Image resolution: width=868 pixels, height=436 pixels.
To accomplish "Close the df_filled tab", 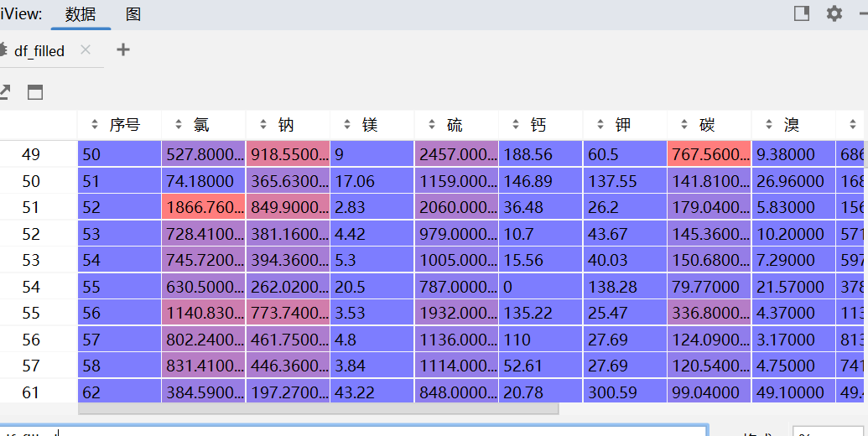I will click(x=86, y=49).
